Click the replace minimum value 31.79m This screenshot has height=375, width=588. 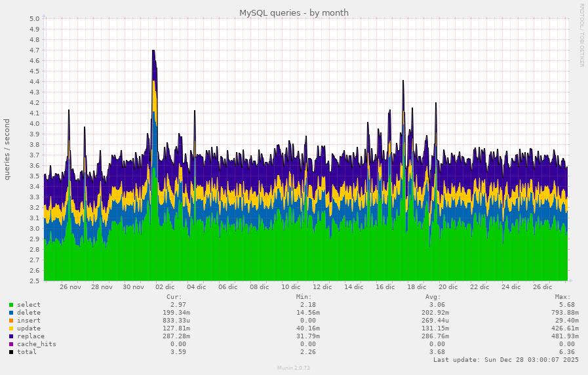[308, 336]
